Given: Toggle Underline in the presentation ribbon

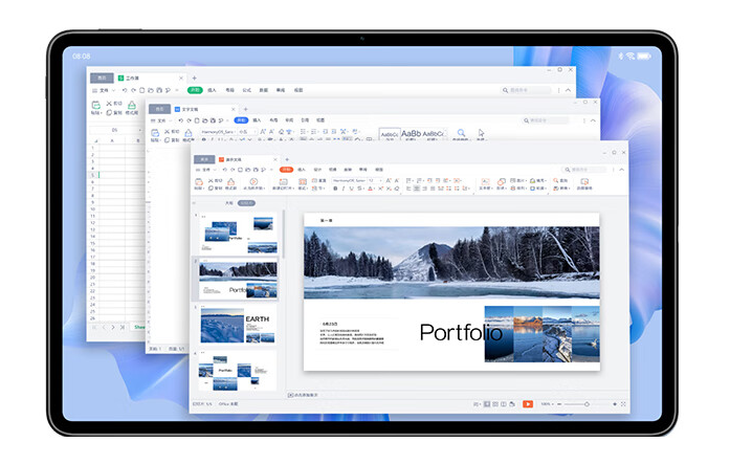Looking at the screenshot, I should [x=351, y=188].
